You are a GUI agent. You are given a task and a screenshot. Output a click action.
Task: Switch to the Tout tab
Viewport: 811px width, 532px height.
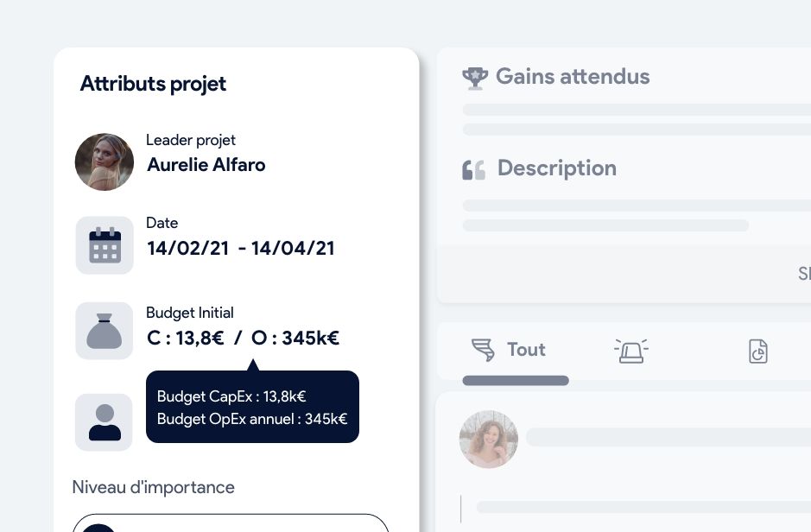pyautogui.click(x=527, y=350)
